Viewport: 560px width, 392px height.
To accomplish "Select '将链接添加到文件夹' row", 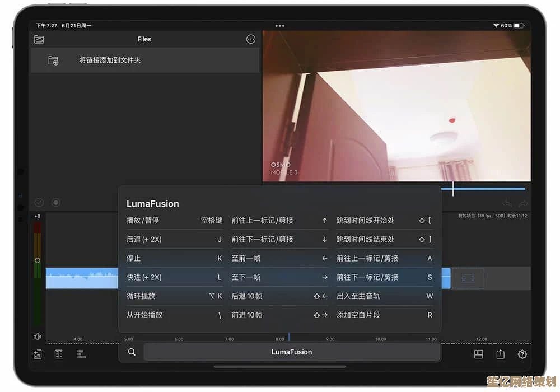I will (144, 60).
